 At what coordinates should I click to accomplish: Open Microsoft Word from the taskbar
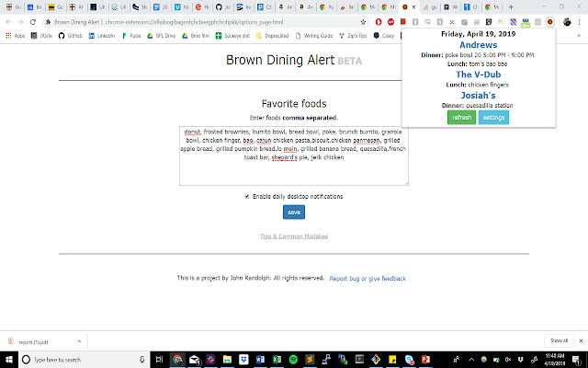[x=260, y=360]
